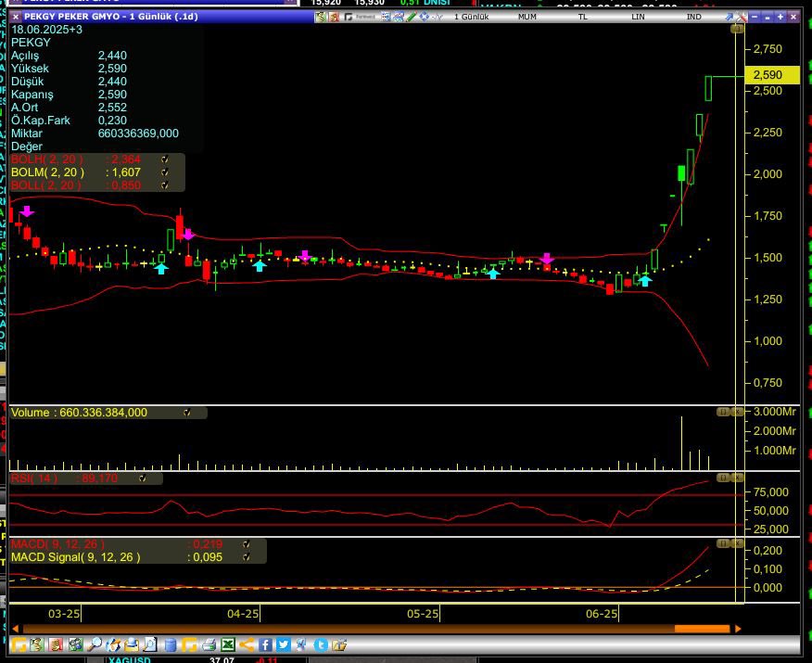812x663 pixels.
Task: Click the red dollar icon in bottom toolbar
Action: pos(56,644)
